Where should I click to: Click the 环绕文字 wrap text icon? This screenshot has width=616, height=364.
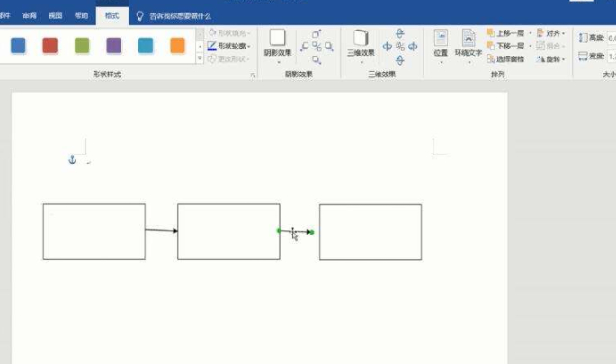(468, 40)
